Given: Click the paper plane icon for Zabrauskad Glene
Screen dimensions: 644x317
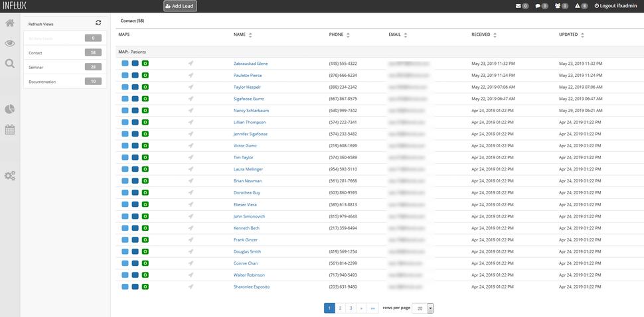Looking at the screenshot, I should 191,64.
